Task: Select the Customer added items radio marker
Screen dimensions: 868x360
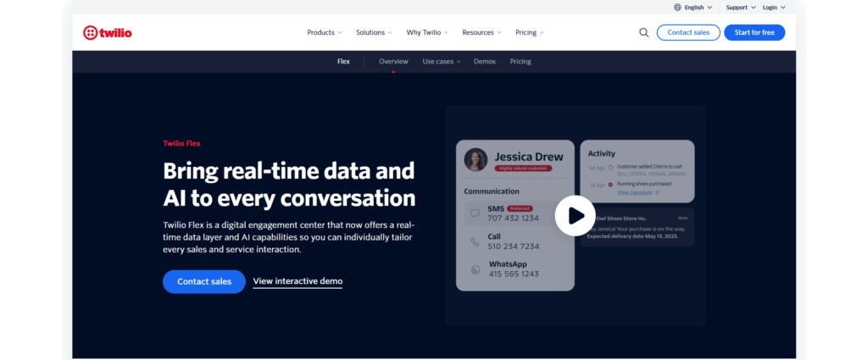Action: [610, 167]
